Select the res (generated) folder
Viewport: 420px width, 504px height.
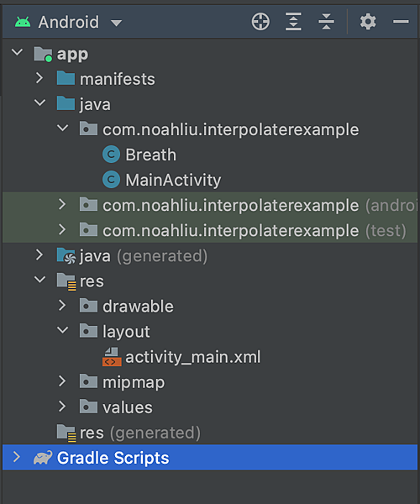[x=129, y=433]
